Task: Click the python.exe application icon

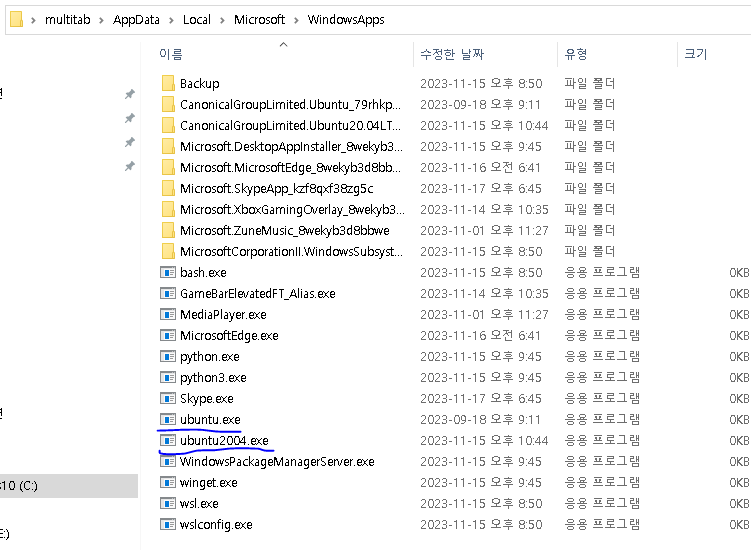Action: tap(168, 356)
